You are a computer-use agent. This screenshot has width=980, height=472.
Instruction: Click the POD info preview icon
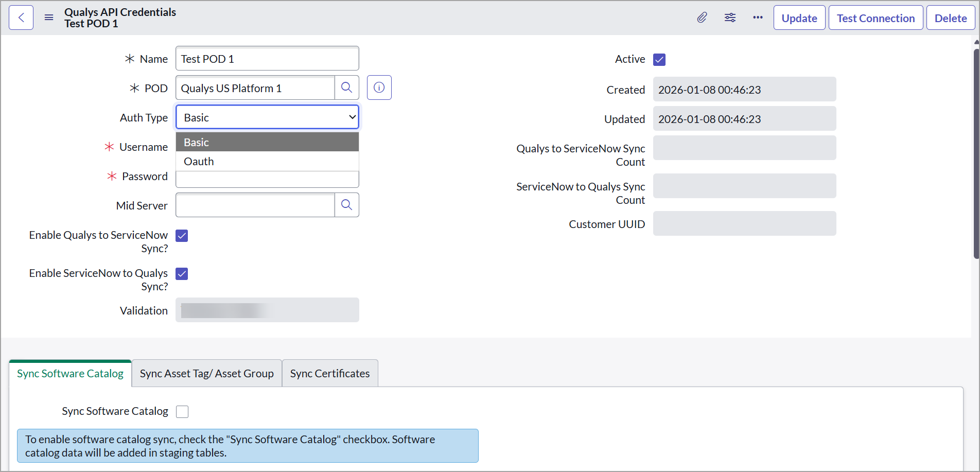pos(379,88)
